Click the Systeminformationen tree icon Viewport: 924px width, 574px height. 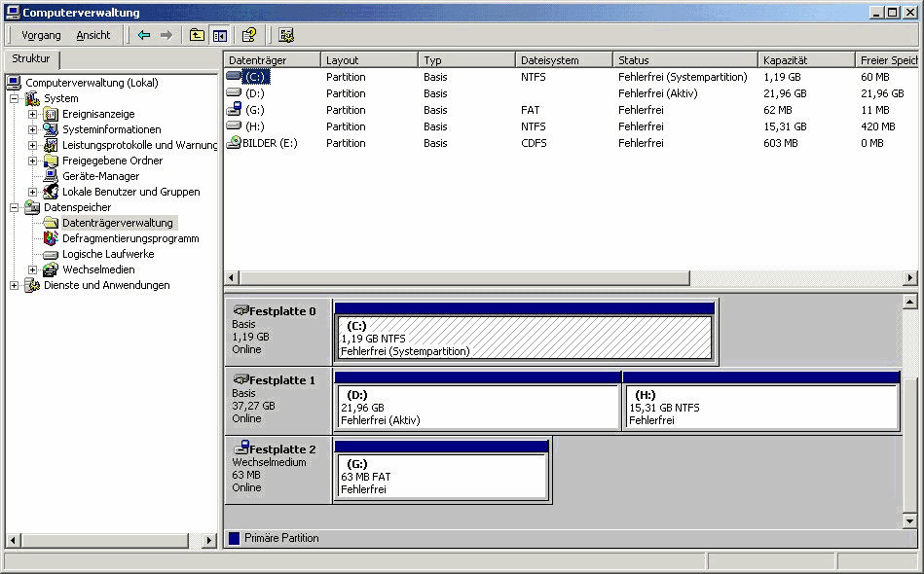[x=52, y=129]
